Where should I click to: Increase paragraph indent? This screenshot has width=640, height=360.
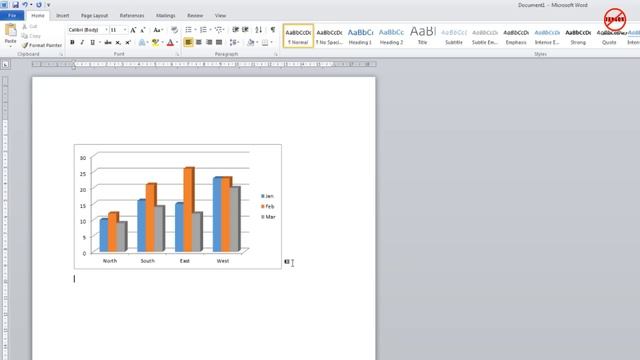pyautogui.click(x=245, y=30)
